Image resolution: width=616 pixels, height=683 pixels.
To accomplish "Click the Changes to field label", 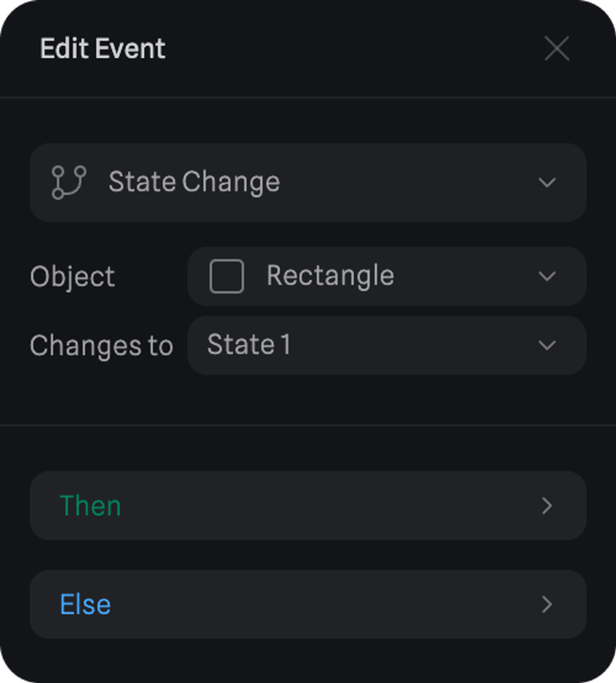I will (x=102, y=346).
